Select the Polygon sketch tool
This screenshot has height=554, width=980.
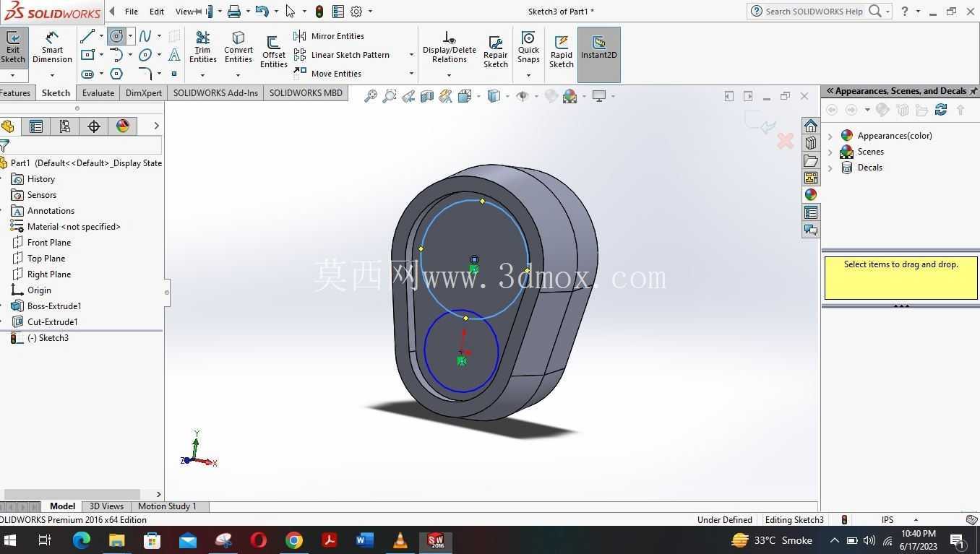tap(116, 74)
